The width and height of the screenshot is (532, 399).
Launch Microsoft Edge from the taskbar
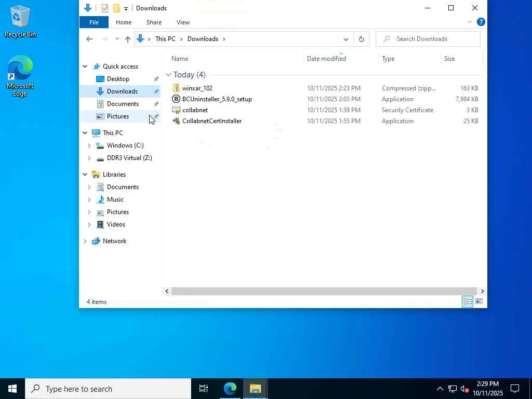point(230,389)
